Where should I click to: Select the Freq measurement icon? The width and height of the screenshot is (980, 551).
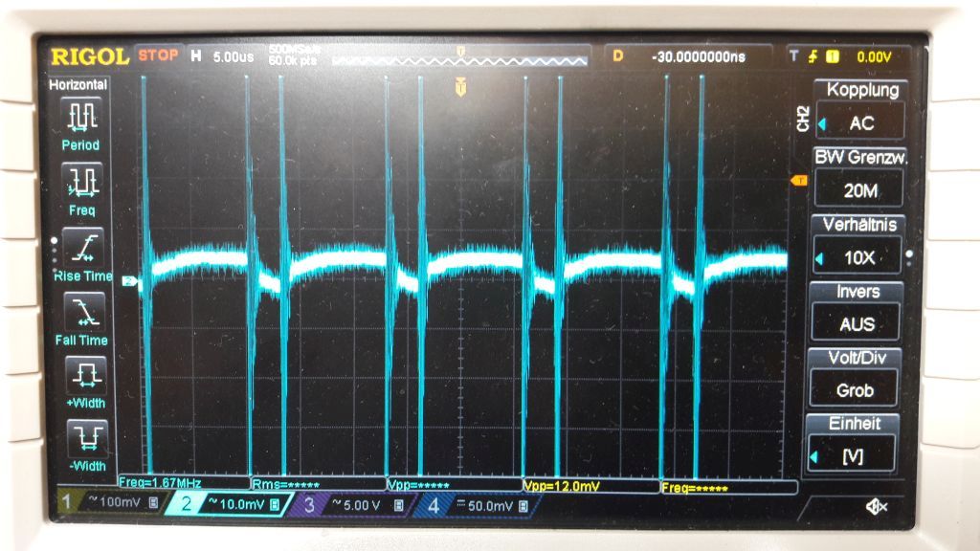[x=82, y=181]
